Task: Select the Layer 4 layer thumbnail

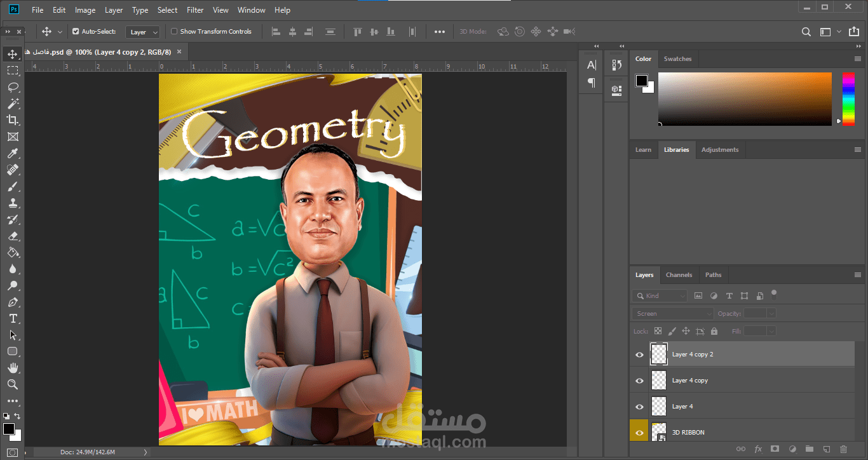Action: [660, 406]
